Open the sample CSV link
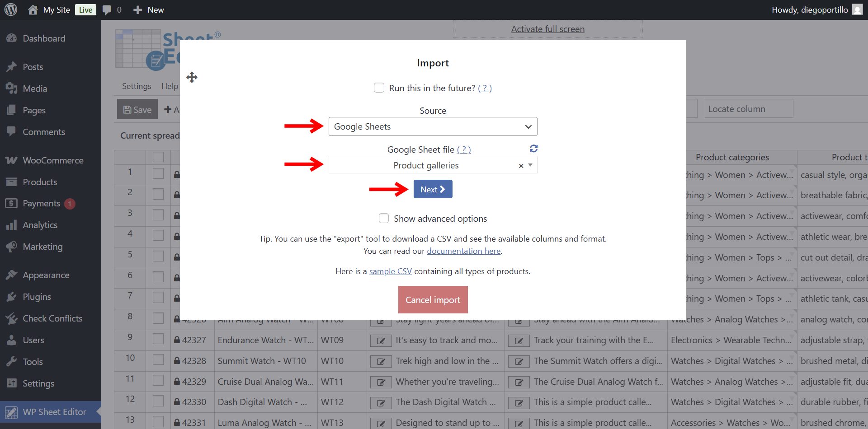The height and width of the screenshot is (429, 868). click(x=390, y=271)
